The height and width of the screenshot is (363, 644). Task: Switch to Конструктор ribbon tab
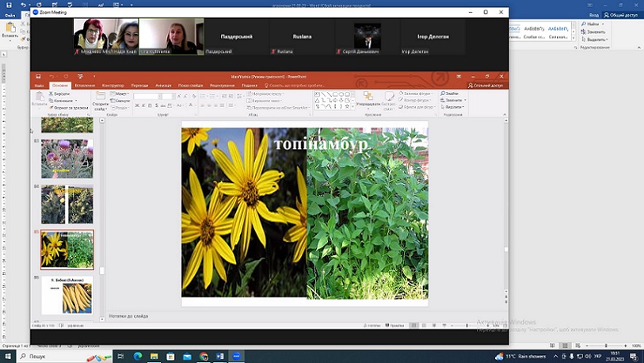click(113, 86)
